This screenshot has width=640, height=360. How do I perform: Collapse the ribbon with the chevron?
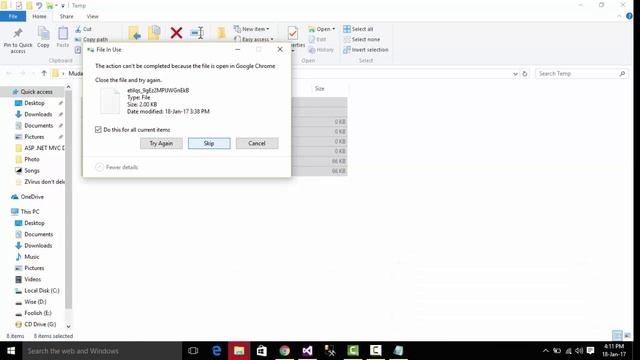(619, 16)
